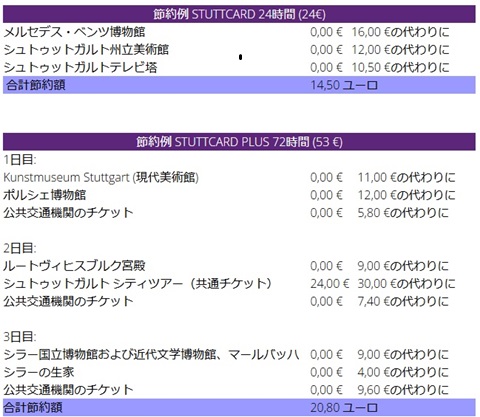Click '公共交通機関のチケット' in the 7,40 € row
The height and width of the screenshot is (417, 480).
tap(68, 301)
